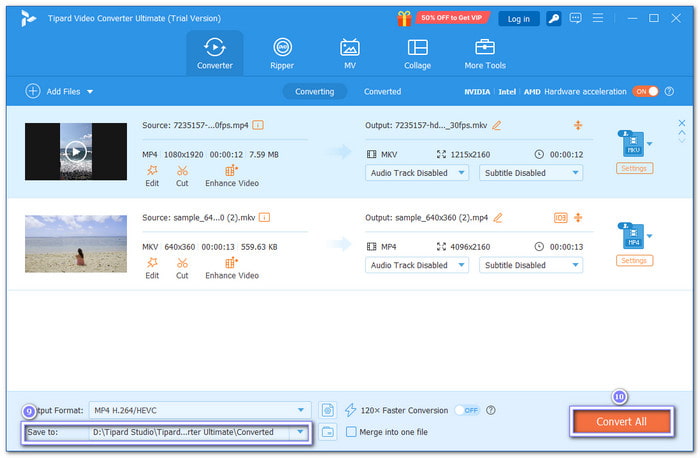
Task: Open the MV tab
Action: pyautogui.click(x=350, y=54)
